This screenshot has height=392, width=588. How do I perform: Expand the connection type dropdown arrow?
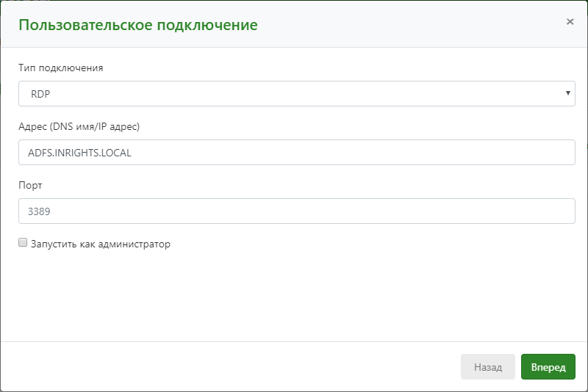[x=567, y=92]
